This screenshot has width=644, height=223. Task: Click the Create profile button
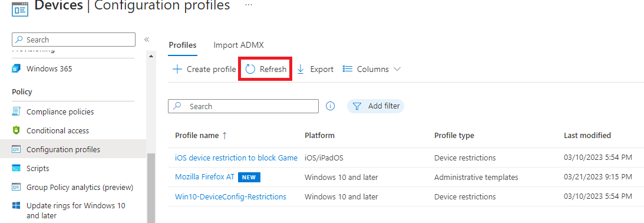[x=204, y=69]
